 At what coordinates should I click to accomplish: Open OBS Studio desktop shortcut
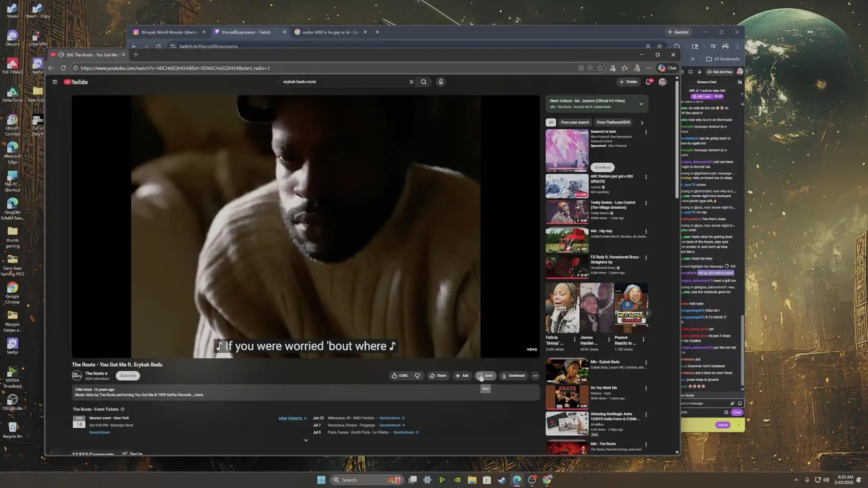[12, 402]
